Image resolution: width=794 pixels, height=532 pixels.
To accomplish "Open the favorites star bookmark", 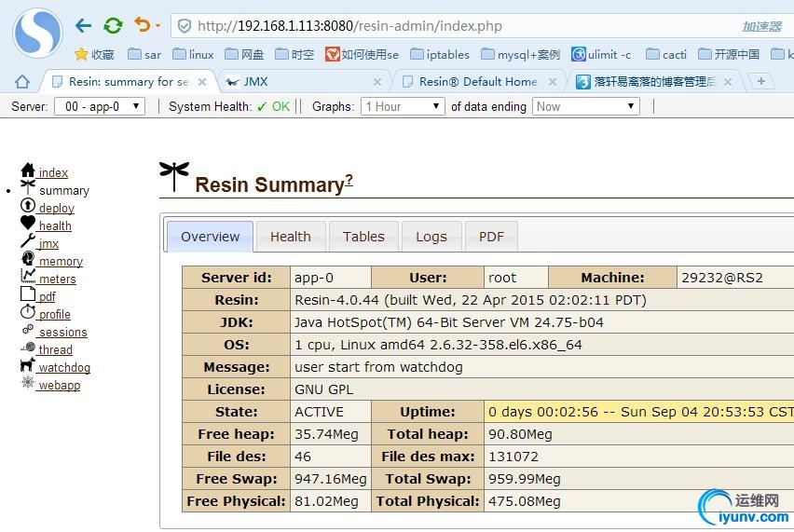I will [x=94, y=54].
